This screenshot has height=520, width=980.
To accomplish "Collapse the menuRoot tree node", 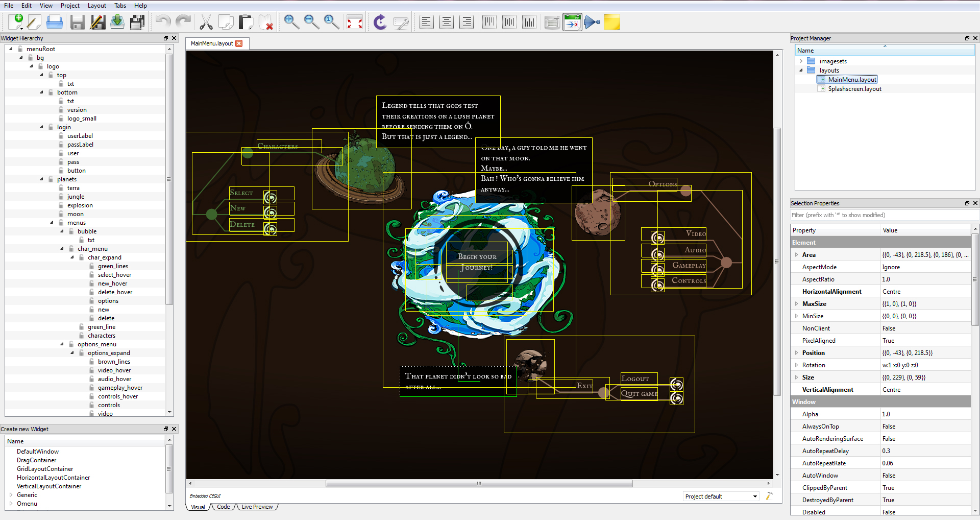I will pyautogui.click(x=11, y=49).
